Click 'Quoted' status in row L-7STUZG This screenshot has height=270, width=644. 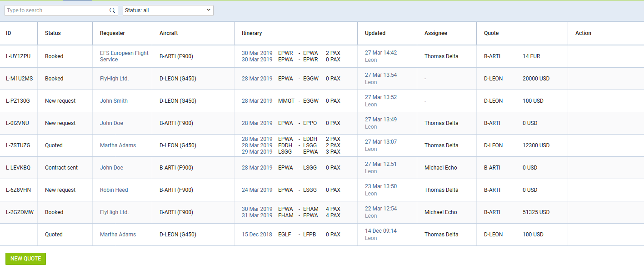[54, 145]
